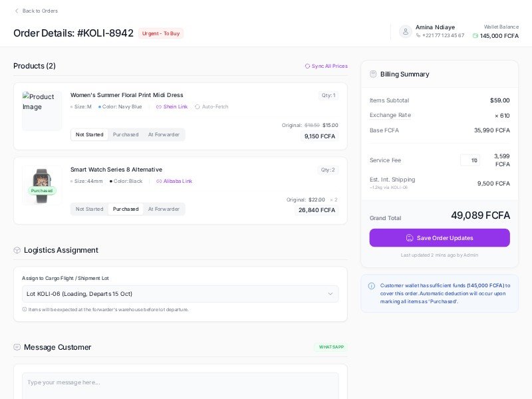Click the dropdown chevron for Lot KOLI-06

[x=330, y=294]
